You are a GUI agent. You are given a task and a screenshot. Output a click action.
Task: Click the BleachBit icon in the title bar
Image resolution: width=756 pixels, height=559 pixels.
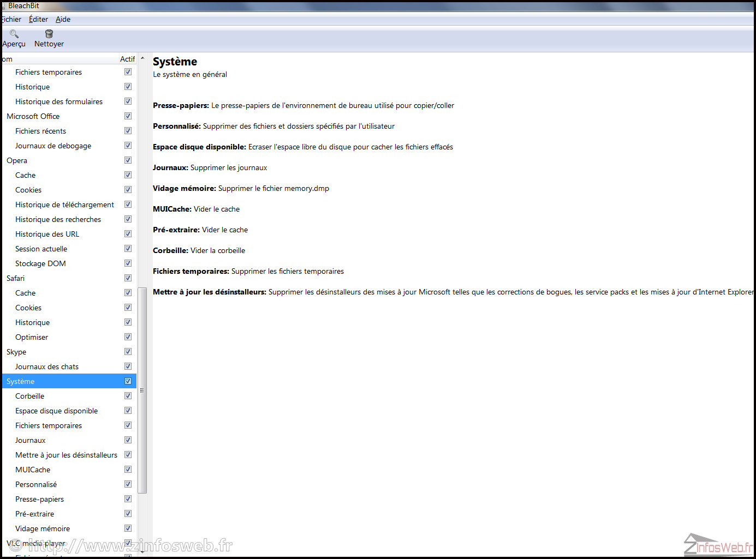5,5
